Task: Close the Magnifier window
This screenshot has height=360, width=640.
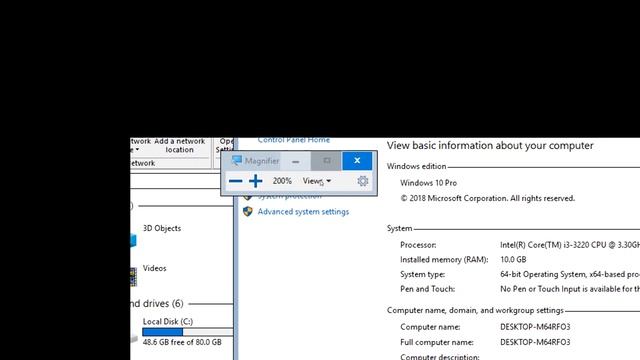Action: (x=357, y=161)
